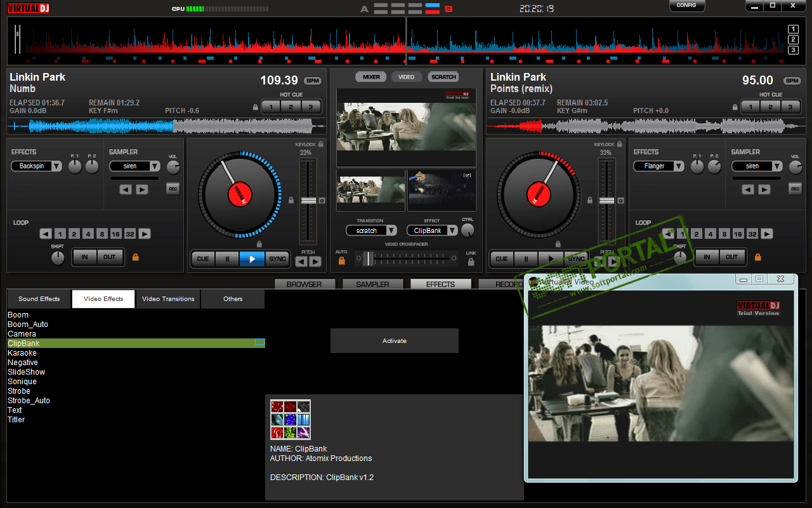Click the left deck BPM button

313,81
